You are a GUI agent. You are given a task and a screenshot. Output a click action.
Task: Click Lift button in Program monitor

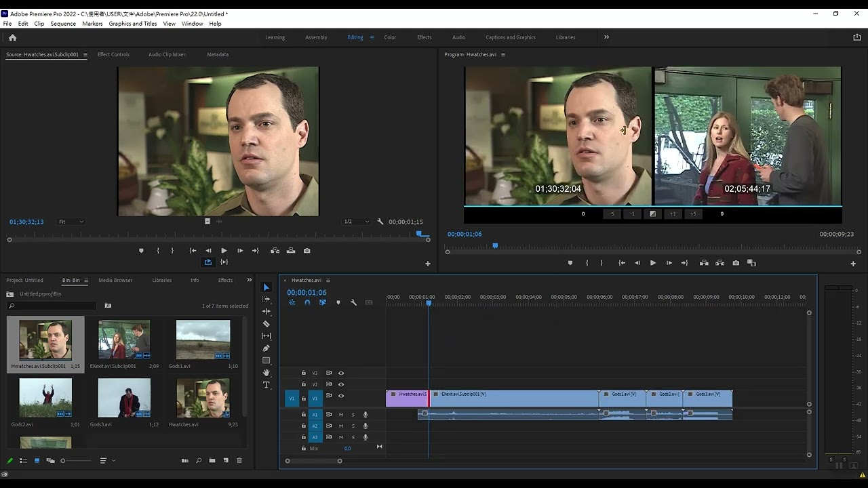click(x=704, y=263)
